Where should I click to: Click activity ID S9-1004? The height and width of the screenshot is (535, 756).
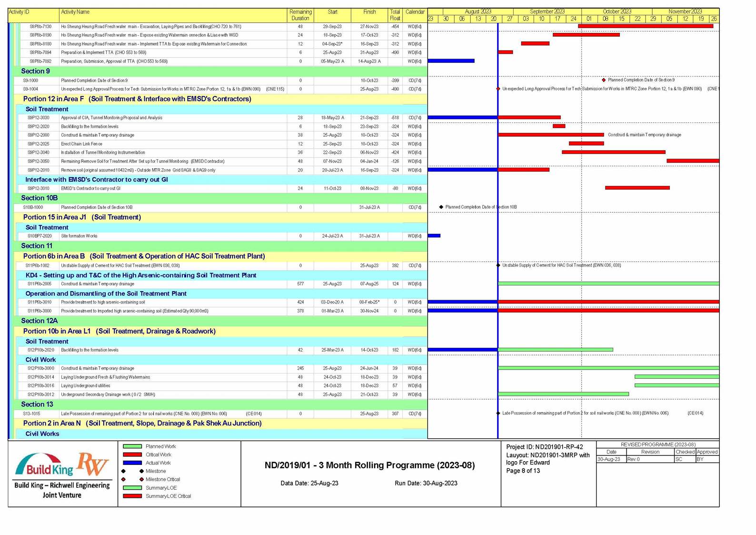tap(30, 89)
